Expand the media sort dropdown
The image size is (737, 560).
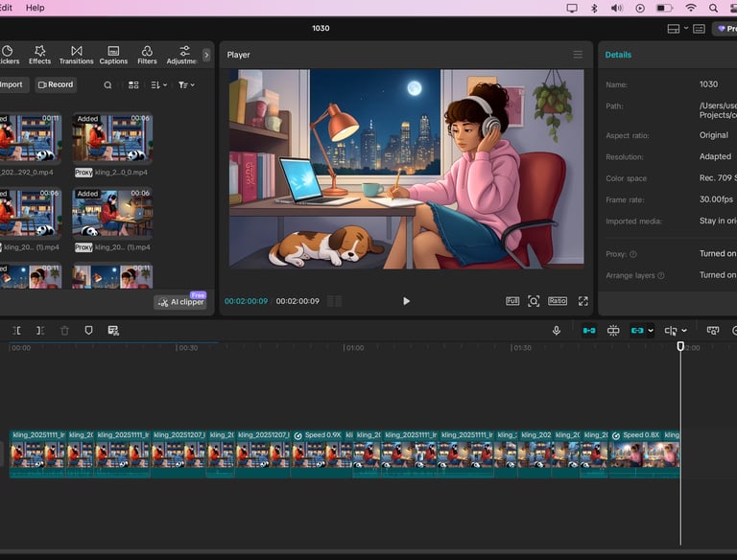pyautogui.click(x=159, y=85)
